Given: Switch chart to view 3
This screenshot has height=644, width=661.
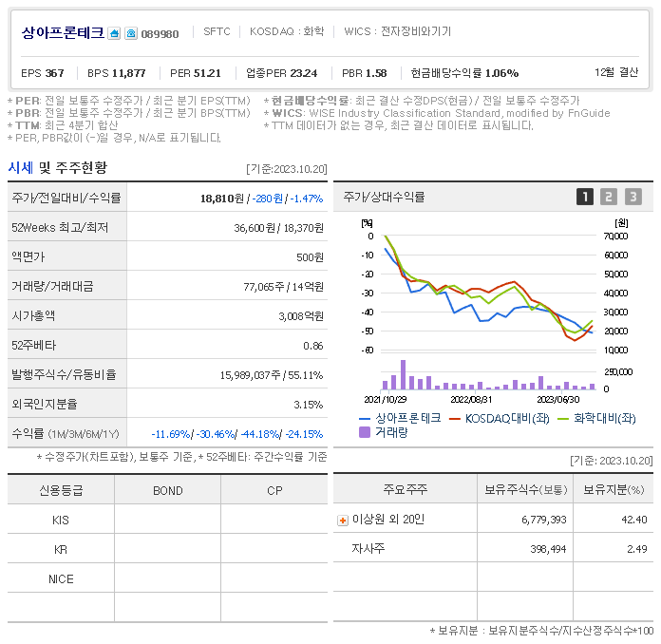Looking at the screenshot, I should [x=633, y=197].
